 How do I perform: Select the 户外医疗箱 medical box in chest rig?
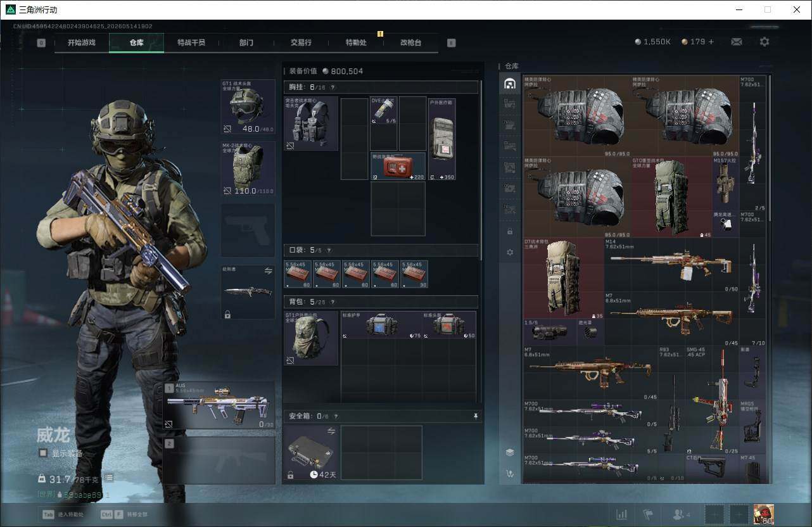pyautogui.click(x=441, y=139)
